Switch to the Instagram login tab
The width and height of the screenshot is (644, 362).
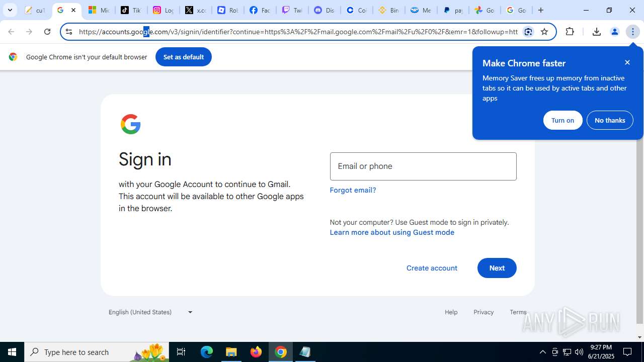click(x=163, y=10)
